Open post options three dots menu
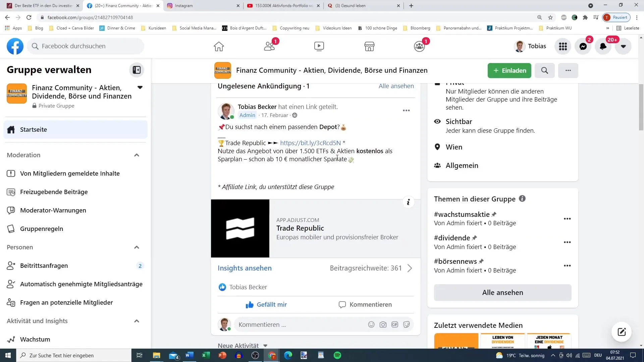The image size is (644, 362). (x=406, y=110)
